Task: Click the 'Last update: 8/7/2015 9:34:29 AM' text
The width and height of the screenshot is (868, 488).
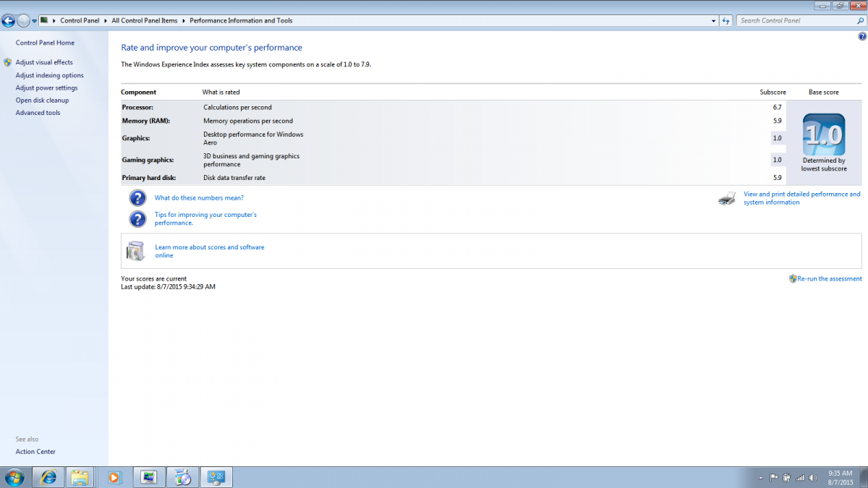Action: tap(168, 287)
